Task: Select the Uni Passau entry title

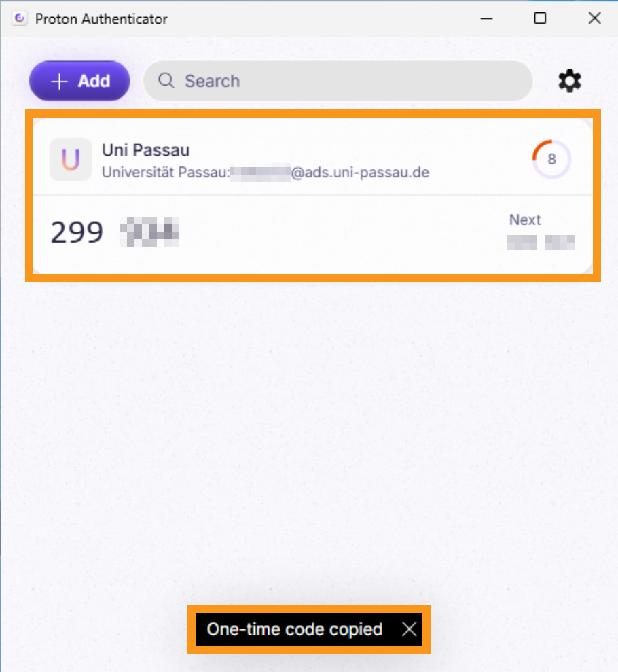Action: (x=145, y=150)
